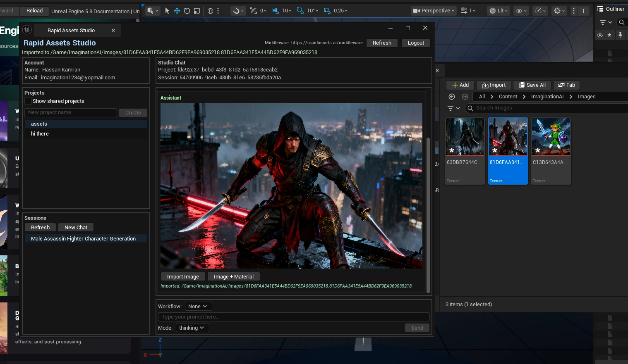Select the 63DBB7644C texture thumbnail
Screen dimensions: 628x364
(x=465, y=151)
